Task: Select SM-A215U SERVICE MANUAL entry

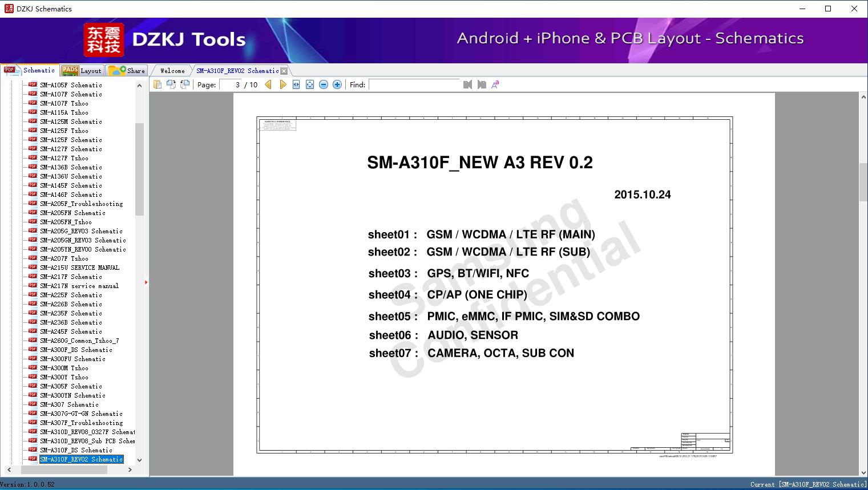Action: 79,268
